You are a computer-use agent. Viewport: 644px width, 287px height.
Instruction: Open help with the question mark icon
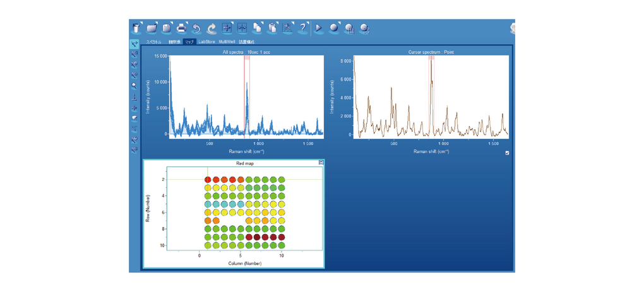point(303,28)
